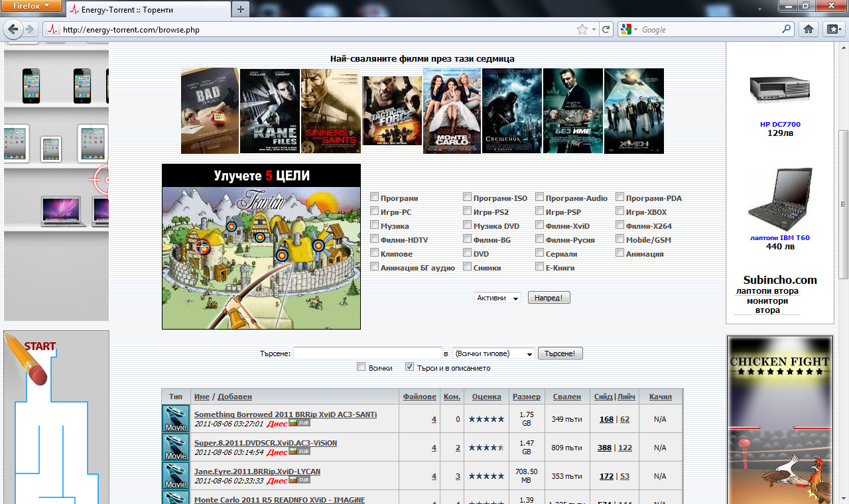
Task: Click the star rating for Something Borrowed
Action: [x=486, y=419]
